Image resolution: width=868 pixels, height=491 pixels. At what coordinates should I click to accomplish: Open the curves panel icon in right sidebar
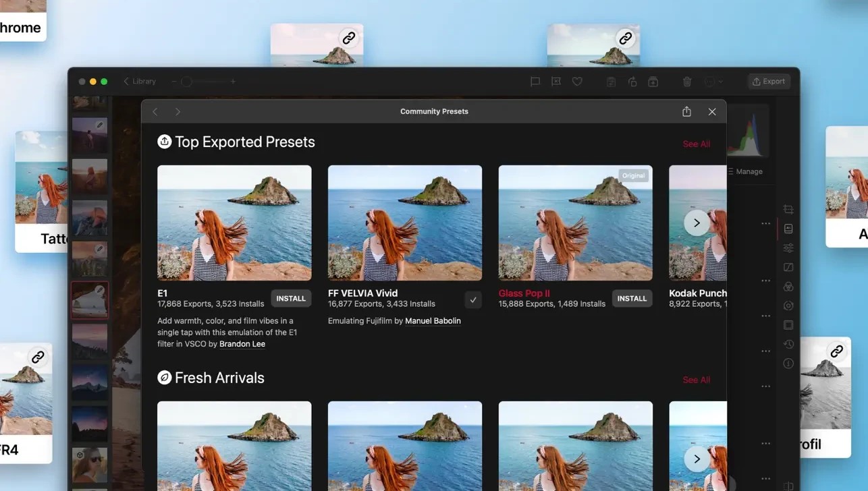click(788, 267)
